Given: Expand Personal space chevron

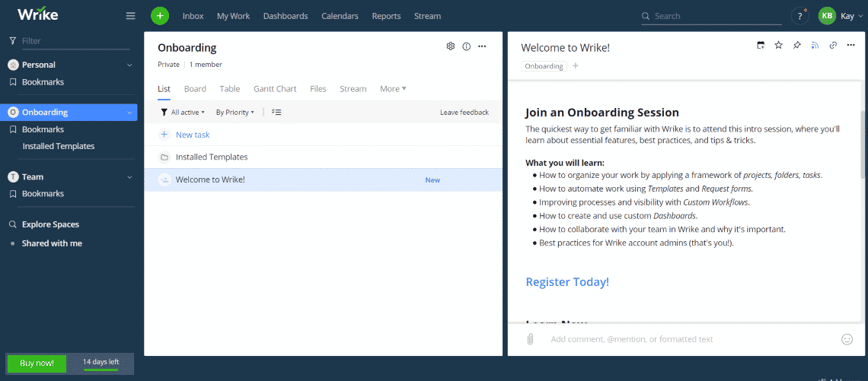Looking at the screenshot, I should point(129,65).
